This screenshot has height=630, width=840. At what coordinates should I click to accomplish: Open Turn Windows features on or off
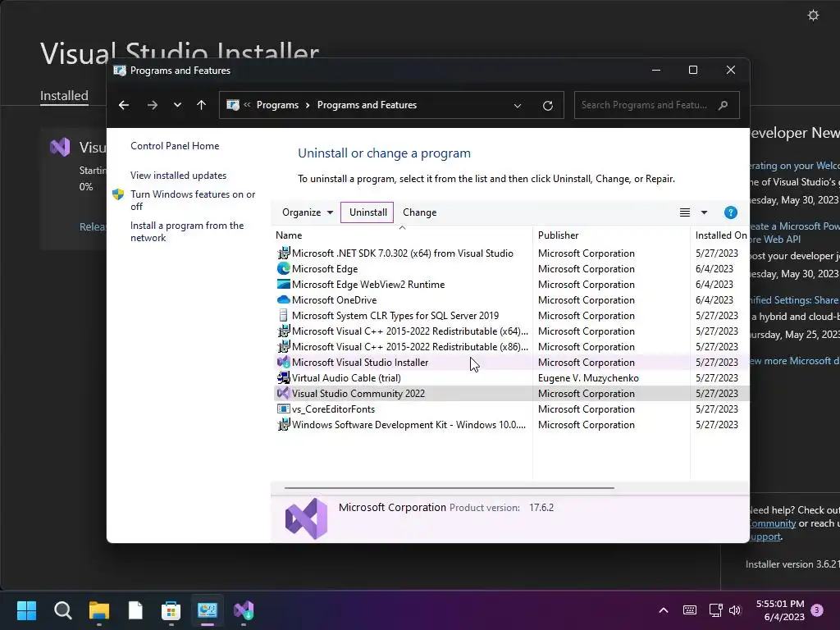pyautogui.click(x=193, y=200)
